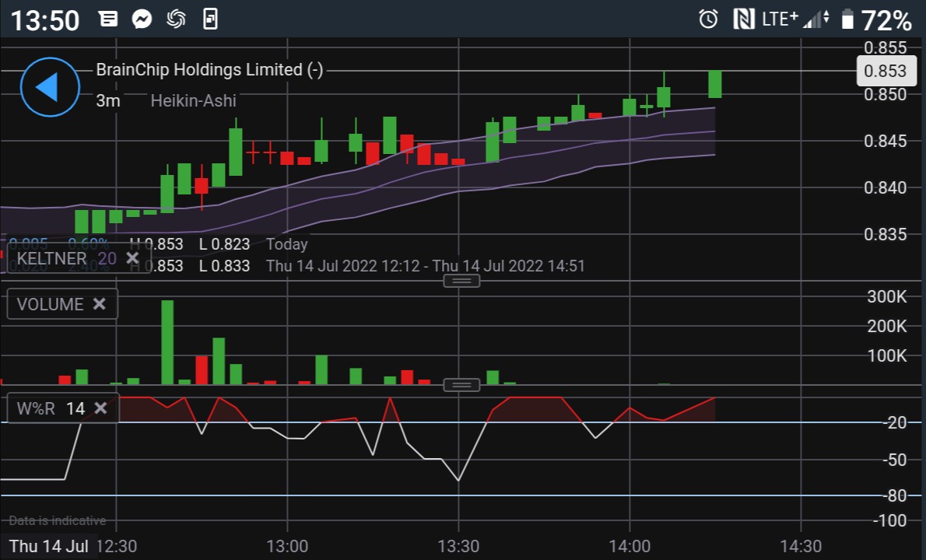Open the W%R indicator settings label
The width and height of the screenshot is (926, 560).
pyautogui.click(x=37, y=408)
